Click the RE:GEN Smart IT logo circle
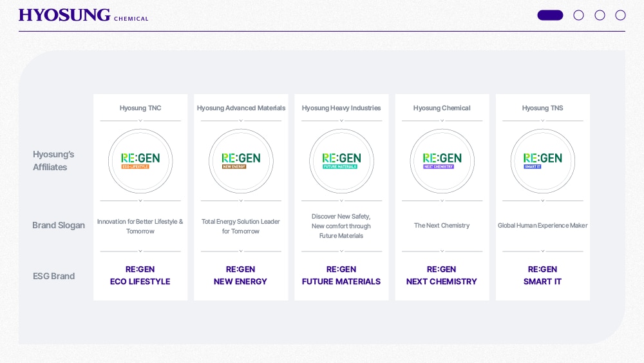 click(x=542, y=161)
